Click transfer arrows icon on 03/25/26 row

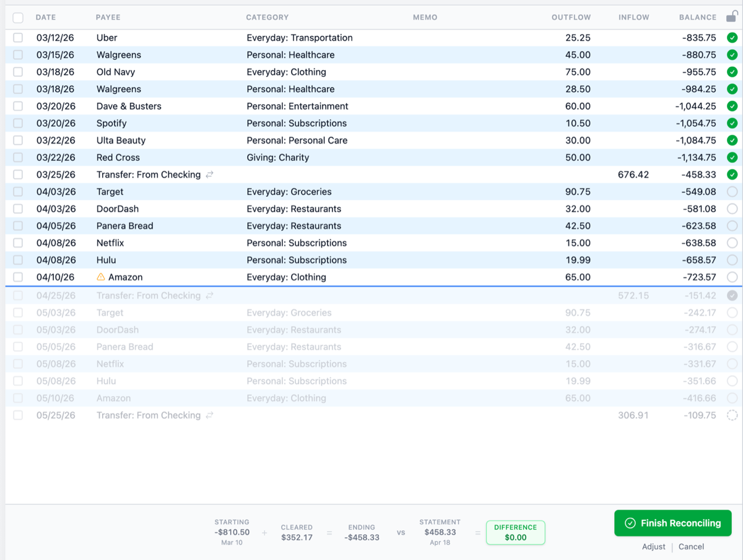point(209,175)
